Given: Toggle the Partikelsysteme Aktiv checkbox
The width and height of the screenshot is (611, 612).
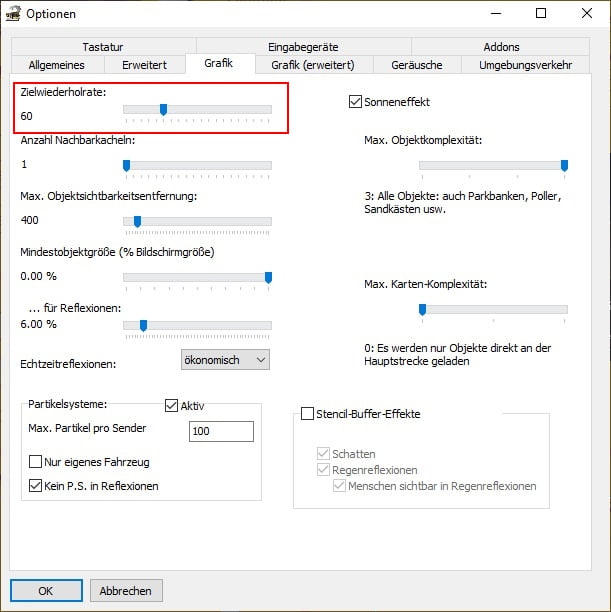Looking at the screenshot, I should [171, 405].
